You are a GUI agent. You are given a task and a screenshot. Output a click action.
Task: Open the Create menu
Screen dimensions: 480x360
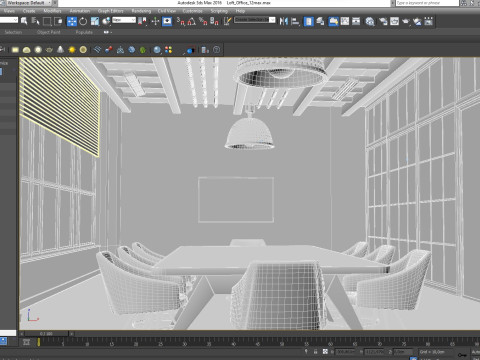pyautogui.click(x=29, y=11)
